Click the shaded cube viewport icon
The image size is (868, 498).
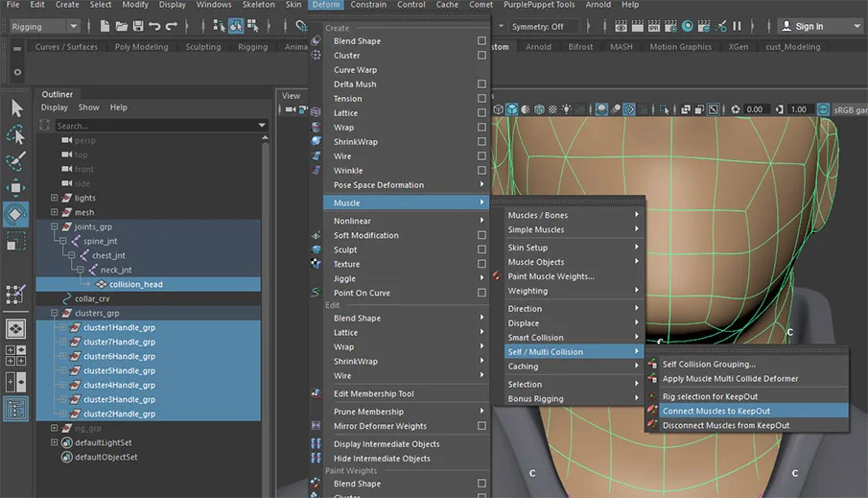[512, 109]
